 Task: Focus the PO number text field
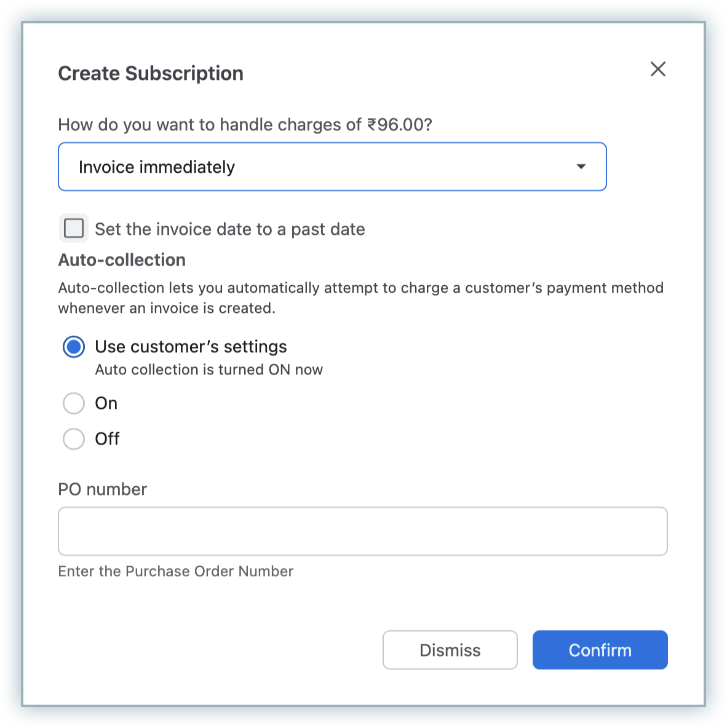362,531
